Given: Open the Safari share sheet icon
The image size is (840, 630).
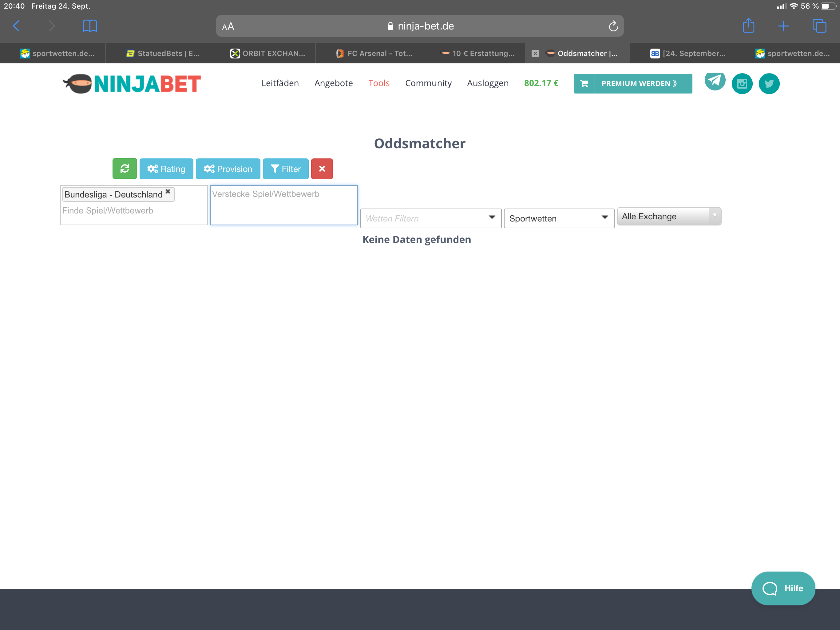Looking at the screenshot, I should tap(748, 26).
